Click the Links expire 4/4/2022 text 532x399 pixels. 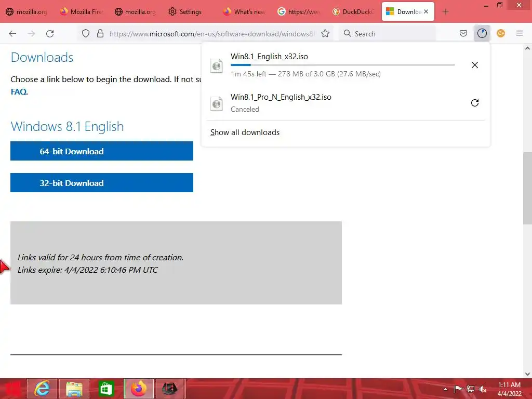(87, 270)
